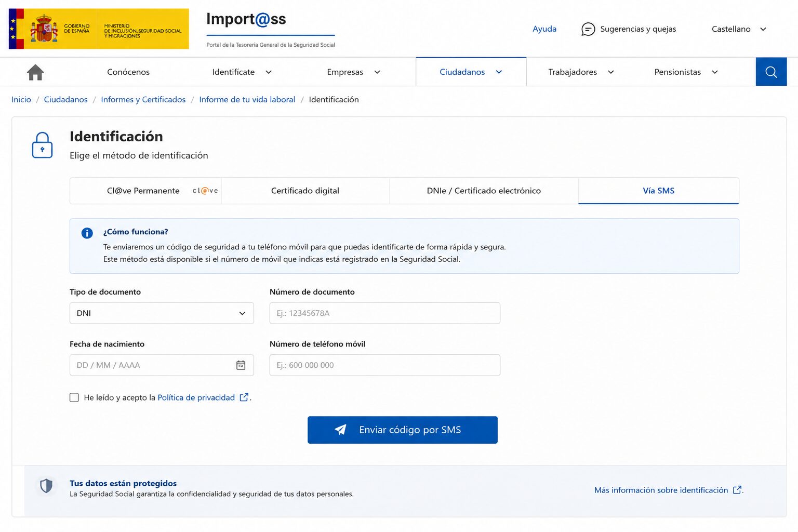Click the blue info icon beside ¿Cómo funciona?
This screenshot has width=798, height=532.
tap(87, 233)
